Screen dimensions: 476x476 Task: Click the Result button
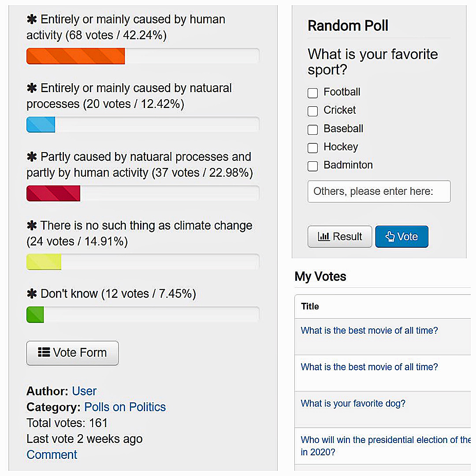coord(339,236)
